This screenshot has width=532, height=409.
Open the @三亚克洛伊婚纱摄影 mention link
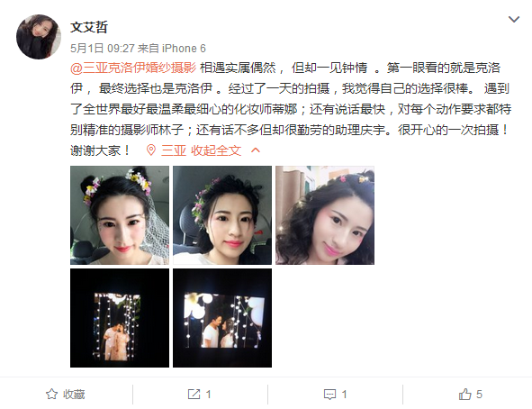pos(133,68)
